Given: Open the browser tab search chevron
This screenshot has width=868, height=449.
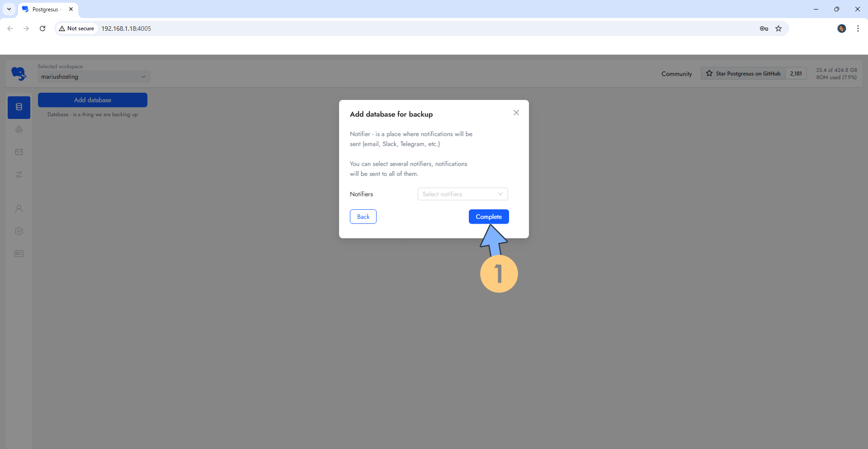Looking at the screenshot, I should (9, 9).
